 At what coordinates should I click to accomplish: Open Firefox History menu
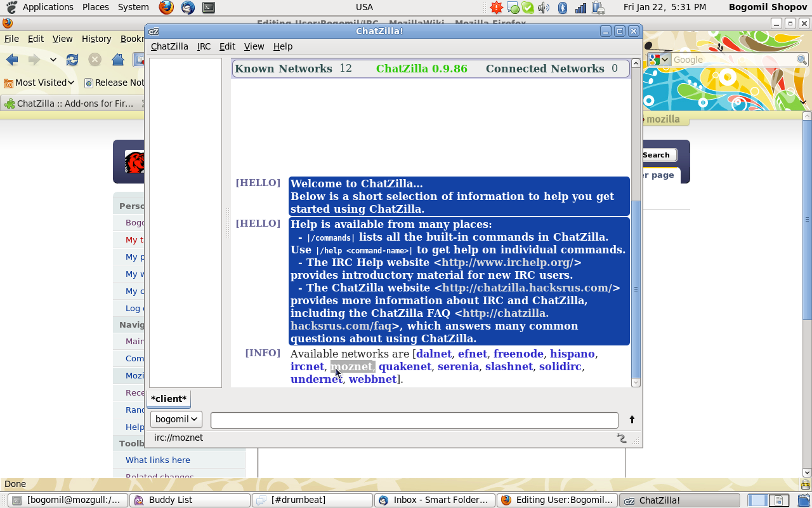click(96, 39)
